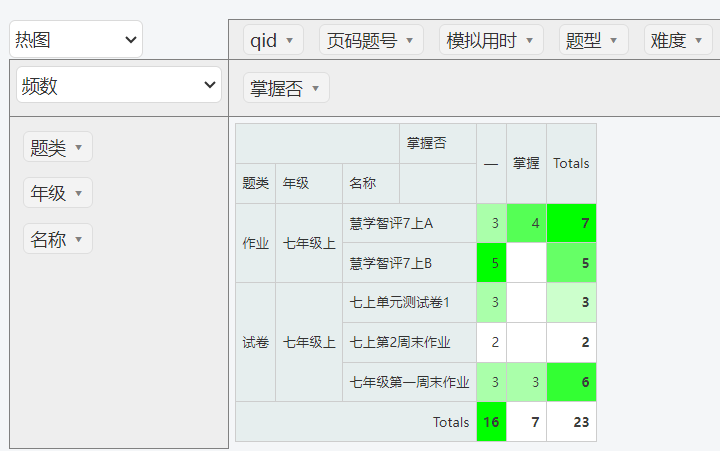Click the grand total cell showing 23

click(x=571, y=422)
